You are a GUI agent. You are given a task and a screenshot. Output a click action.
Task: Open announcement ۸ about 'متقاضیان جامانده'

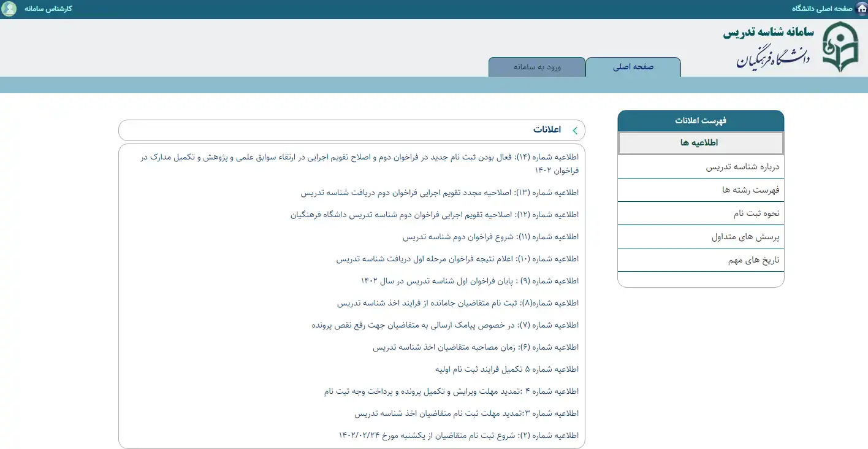click(458, 303)
